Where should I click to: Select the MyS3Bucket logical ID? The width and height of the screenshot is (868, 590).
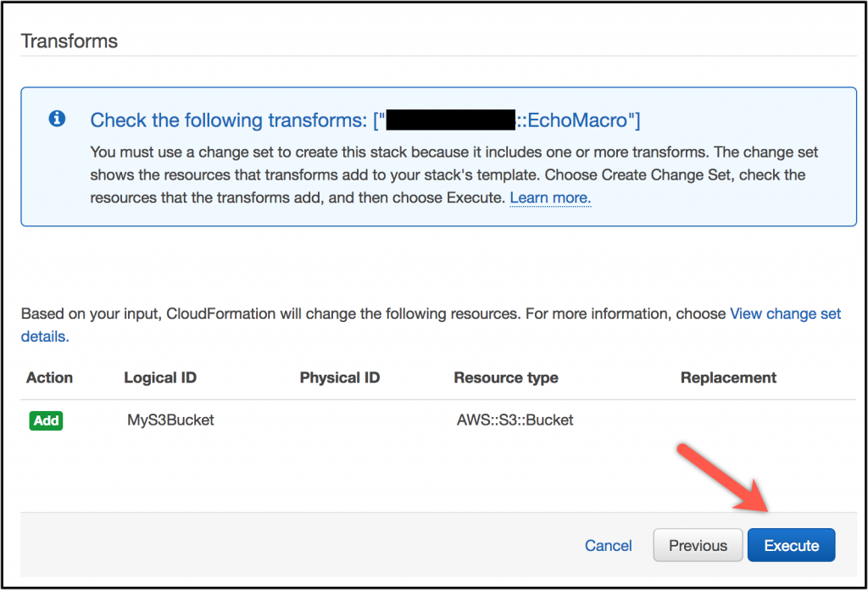coord(170,420)
